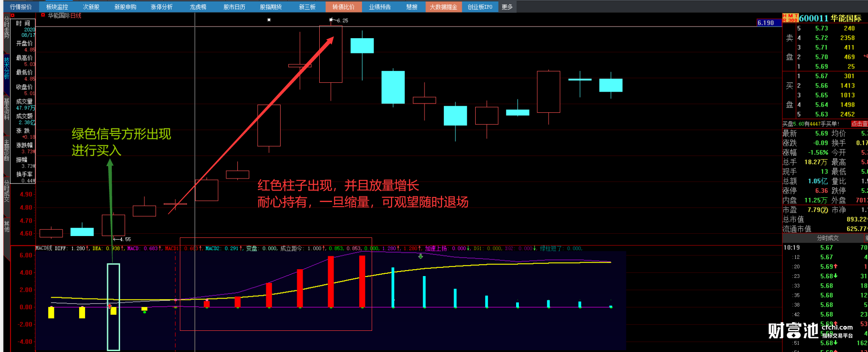Click the 换手率 label in info panel
The image size is (868, 352).
[x=24, y=174]
